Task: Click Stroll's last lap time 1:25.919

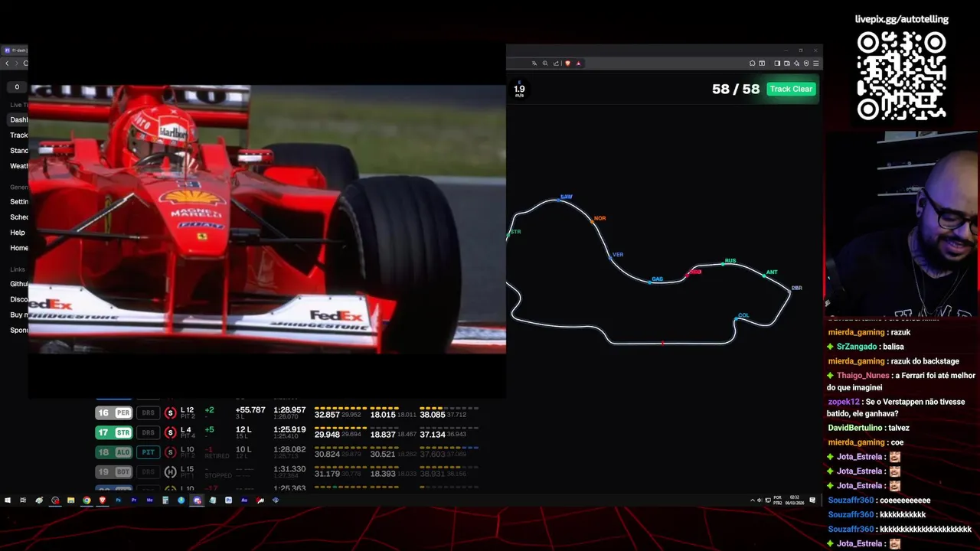Action: 289,430
